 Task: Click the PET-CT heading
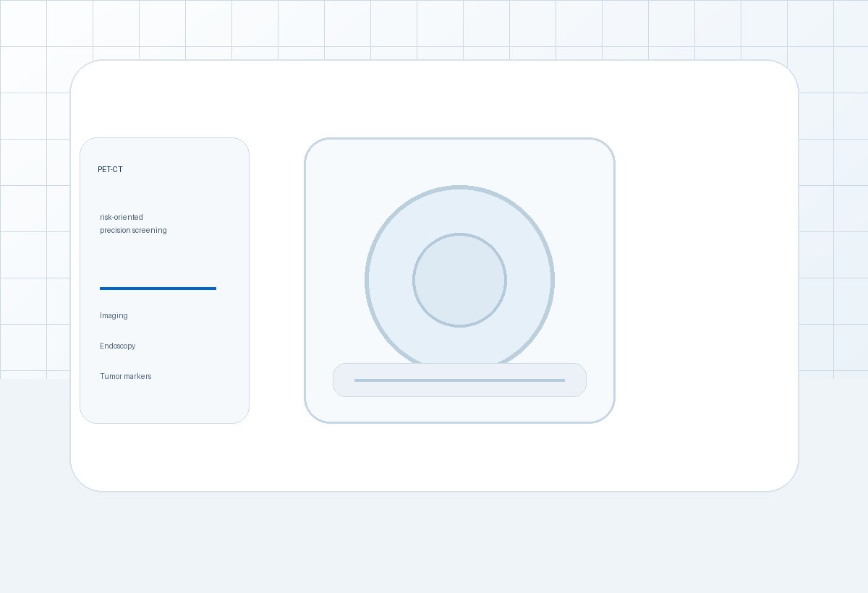tap(110, 169)
